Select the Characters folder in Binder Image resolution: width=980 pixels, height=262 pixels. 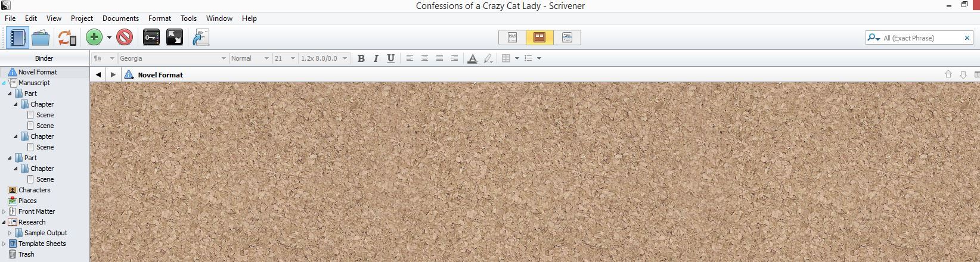[x=34, y=190]
